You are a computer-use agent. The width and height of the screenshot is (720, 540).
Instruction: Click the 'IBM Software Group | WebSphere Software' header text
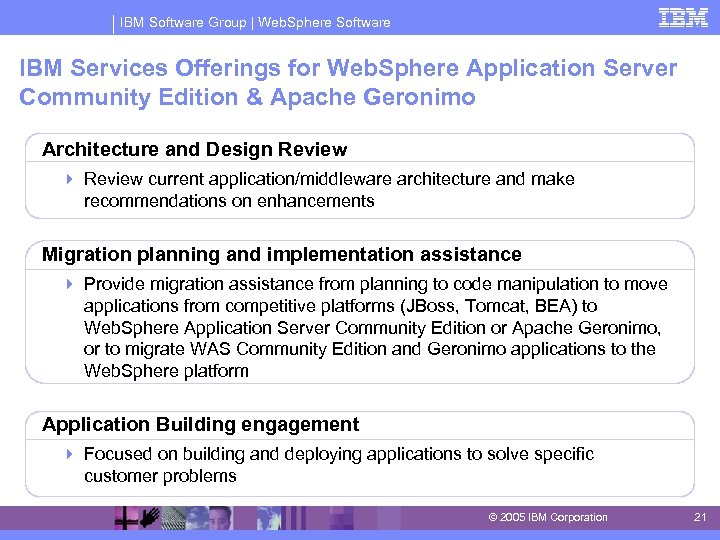[255, 22]
